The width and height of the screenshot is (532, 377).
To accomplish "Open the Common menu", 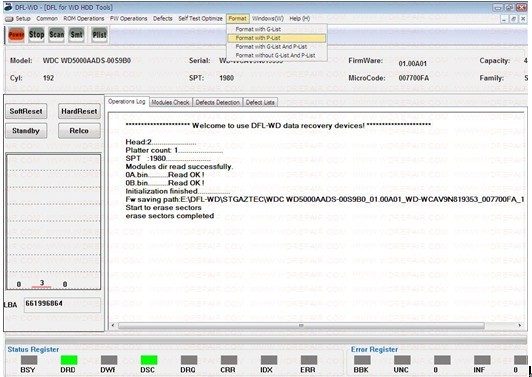I will click(47, 19).
